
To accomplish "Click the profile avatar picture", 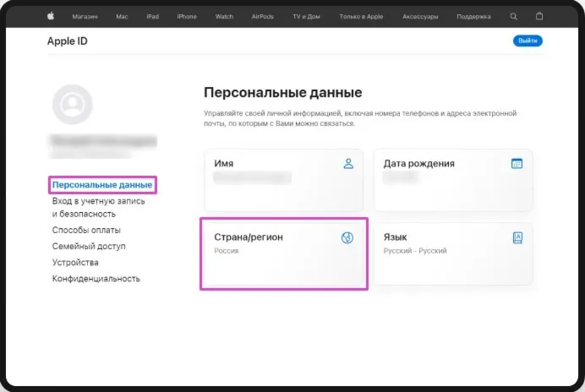I will point(73,105).
